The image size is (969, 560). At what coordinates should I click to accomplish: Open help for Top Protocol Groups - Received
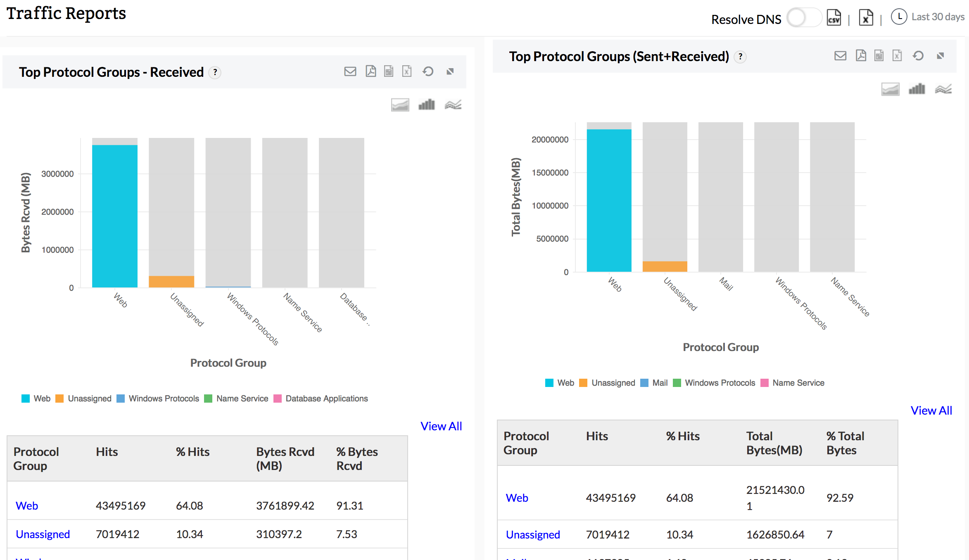coord(215,72)
